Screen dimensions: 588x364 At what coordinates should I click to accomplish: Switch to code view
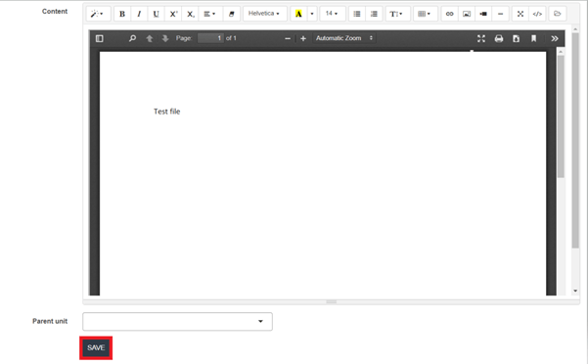pos(537,14)
